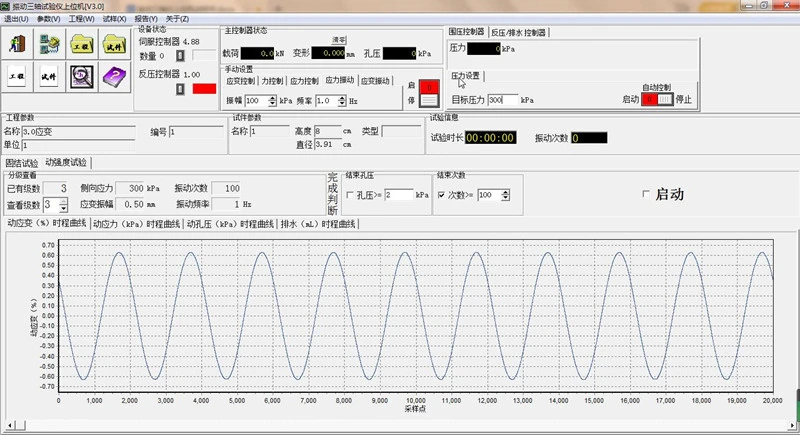Screen dimensions: 800x435
Task: Switch to the 力控制 tab
Action: pos(272,81)
